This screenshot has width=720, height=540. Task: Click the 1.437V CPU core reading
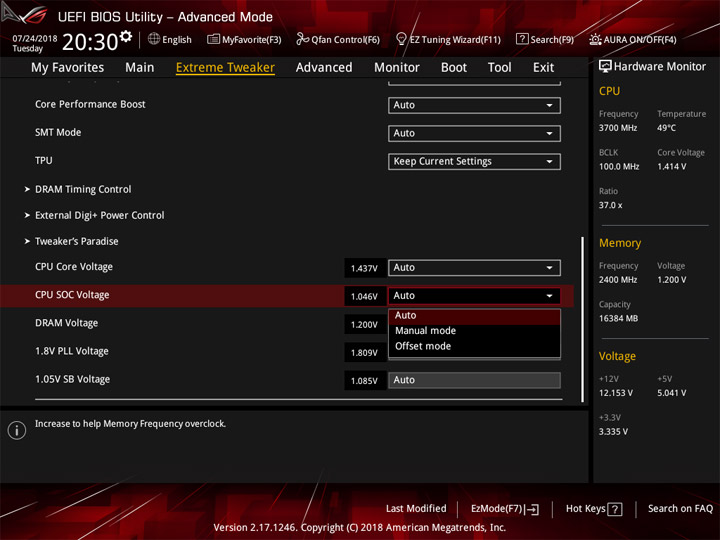point(364,268)
